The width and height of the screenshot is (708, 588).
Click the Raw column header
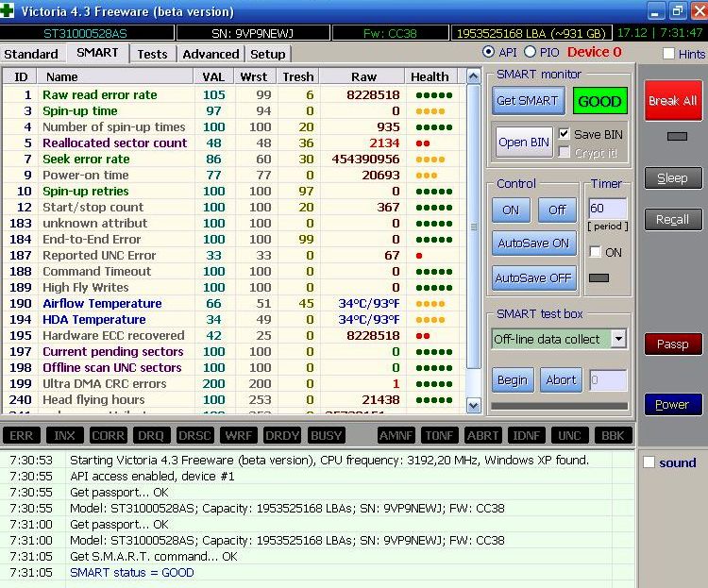click(363, 76)
